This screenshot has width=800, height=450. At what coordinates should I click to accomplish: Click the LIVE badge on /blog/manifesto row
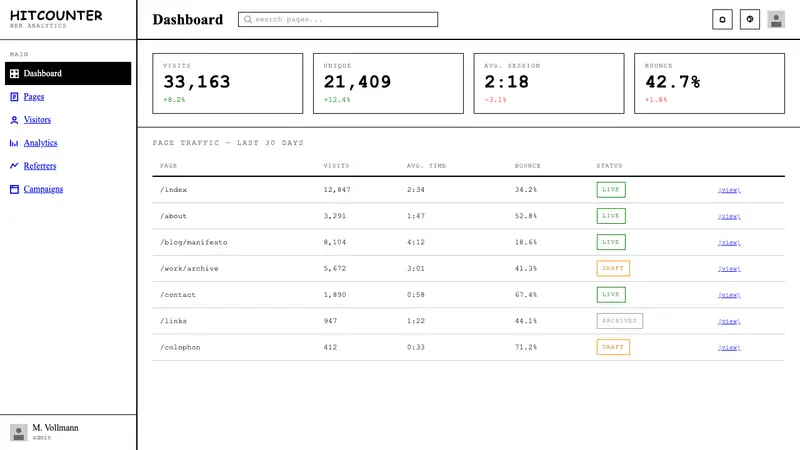tap(611, 242)
